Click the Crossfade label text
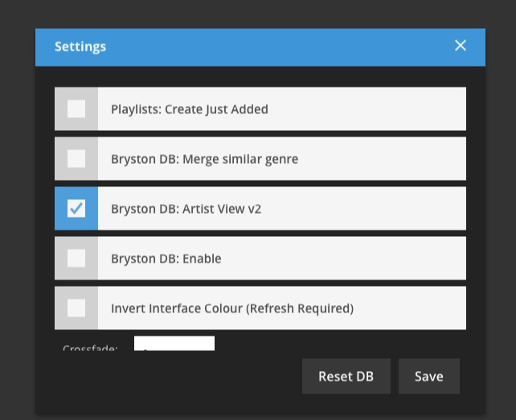The width and height of the screenshot is (516, 420). (90, 348)
